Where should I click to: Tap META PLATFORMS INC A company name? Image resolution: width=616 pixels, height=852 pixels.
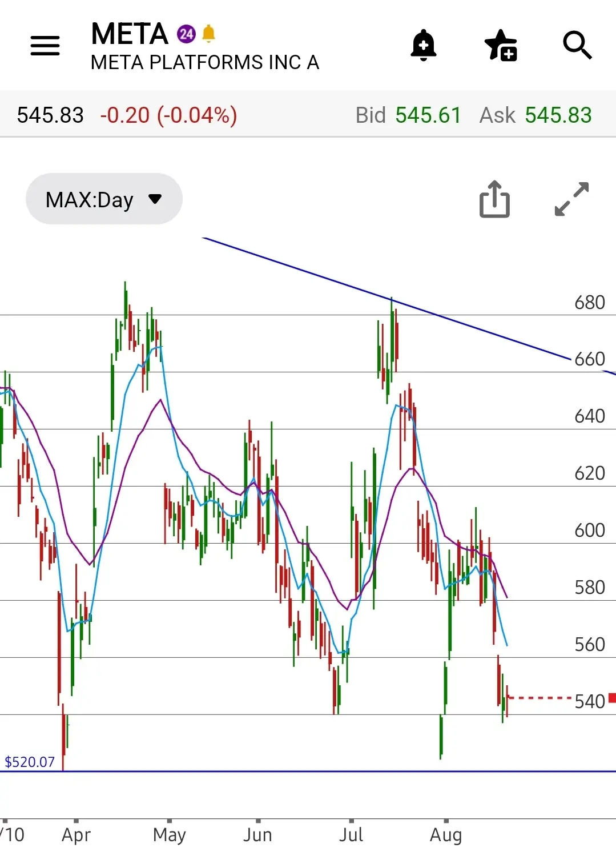point(205,62)
